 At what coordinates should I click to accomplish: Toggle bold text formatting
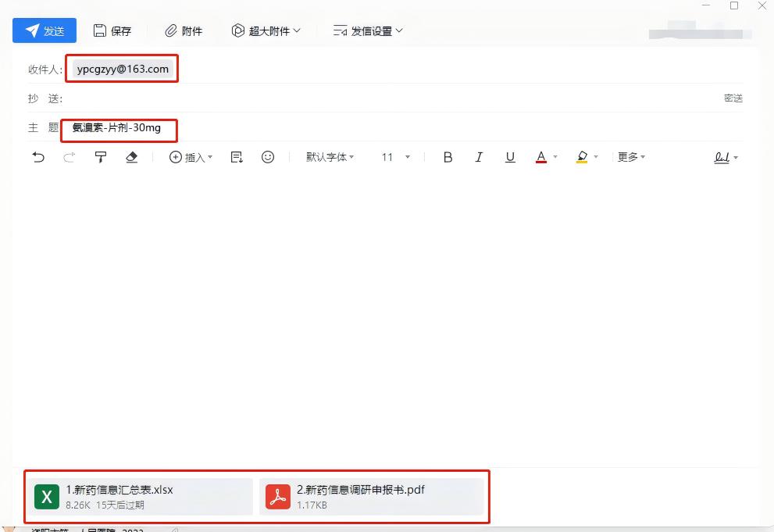click(x=448, y=157)
